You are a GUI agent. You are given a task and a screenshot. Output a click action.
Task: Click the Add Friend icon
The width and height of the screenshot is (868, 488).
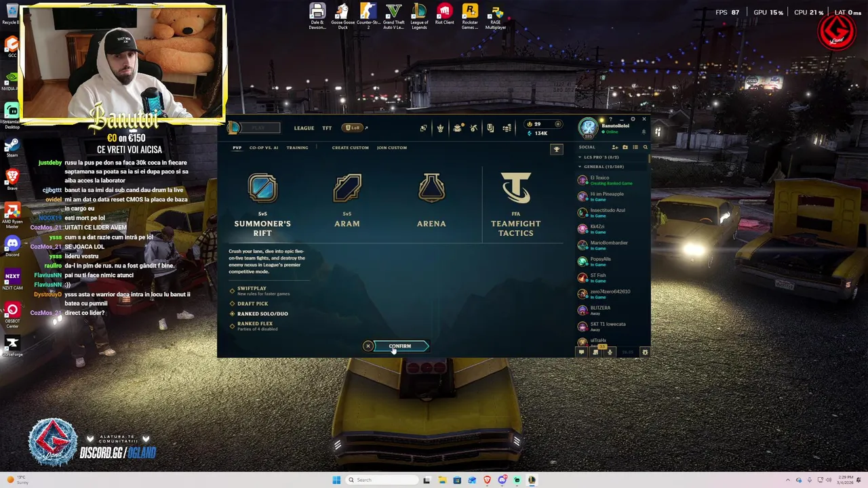[x=615, y=147]
